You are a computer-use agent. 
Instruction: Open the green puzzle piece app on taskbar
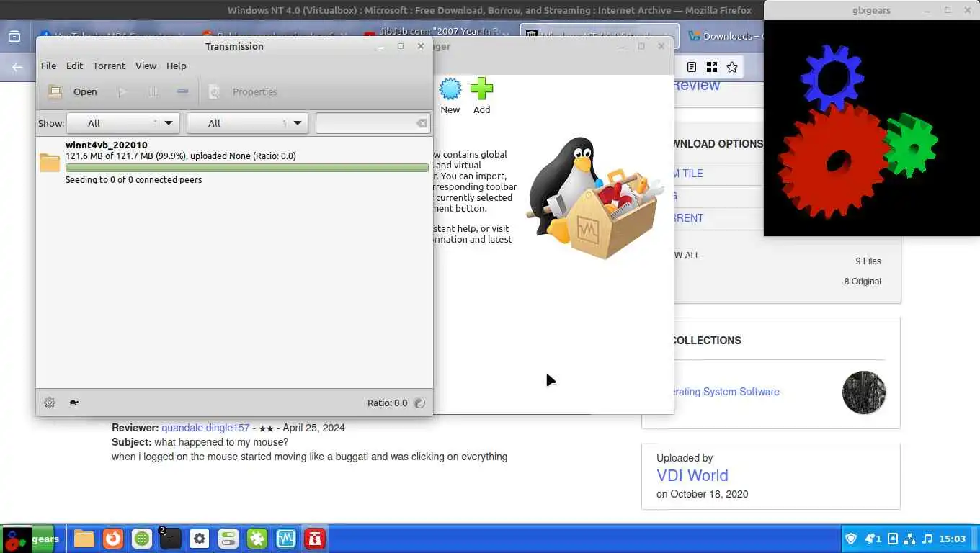click(257, 539)
